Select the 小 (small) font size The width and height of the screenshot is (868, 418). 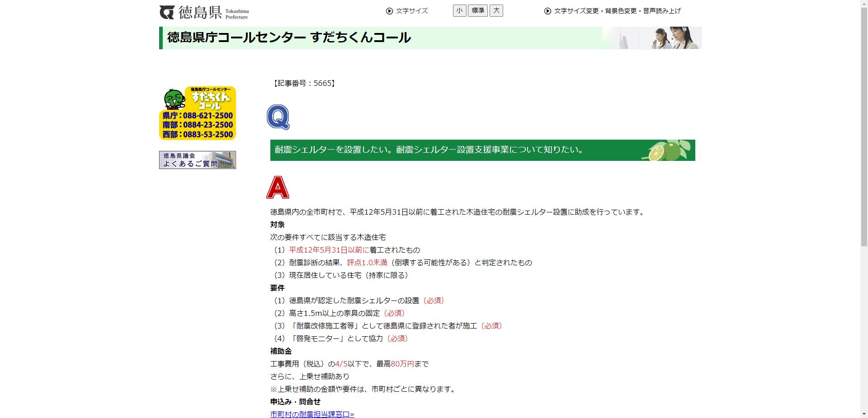click(459, 10)
